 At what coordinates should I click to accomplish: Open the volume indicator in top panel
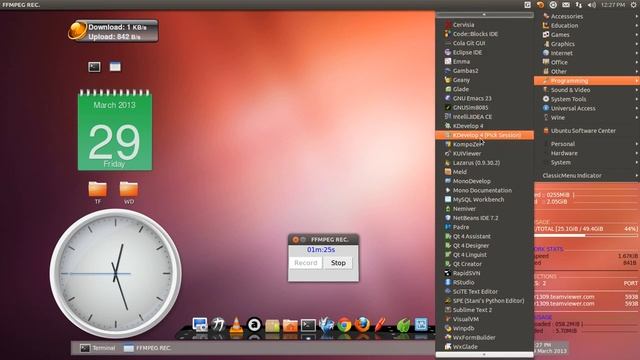[x=591, y=5]
